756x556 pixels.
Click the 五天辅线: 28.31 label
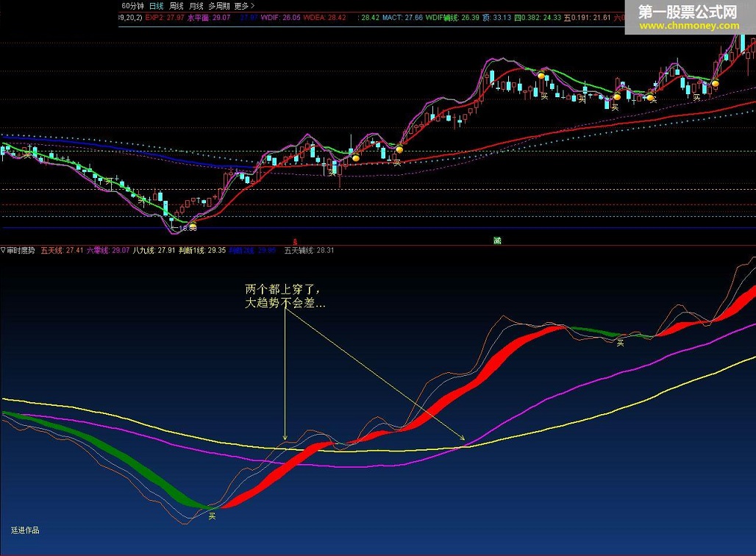pyautogui.click(x=309, y=250)
